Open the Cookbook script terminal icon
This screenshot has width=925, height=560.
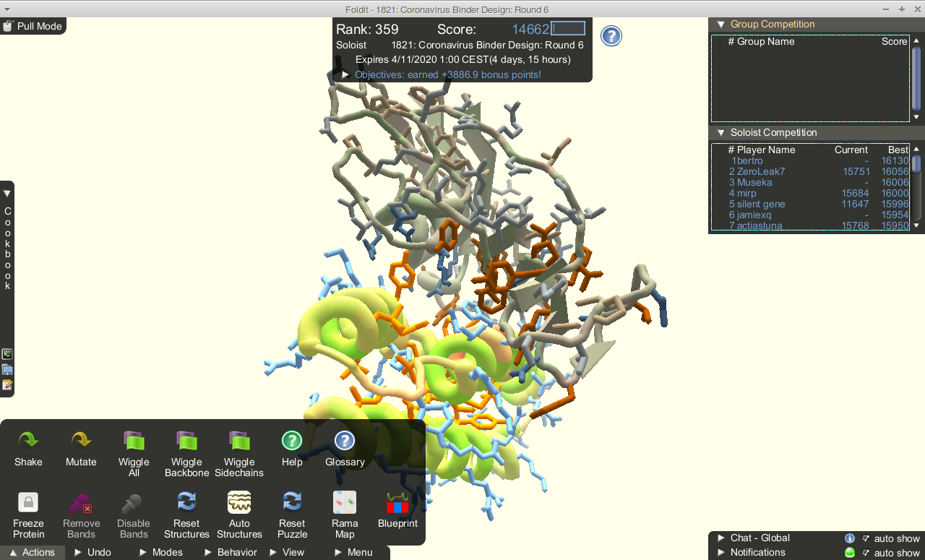coord(7,354)
